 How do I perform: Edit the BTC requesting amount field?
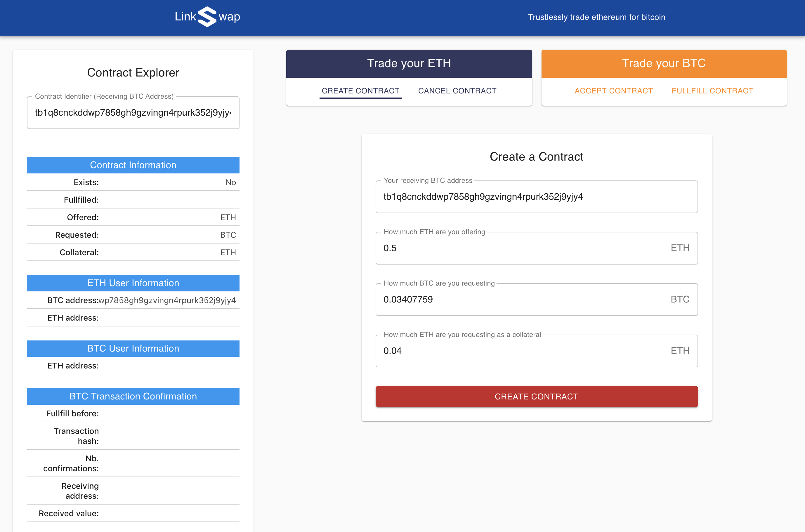point(523,299)
